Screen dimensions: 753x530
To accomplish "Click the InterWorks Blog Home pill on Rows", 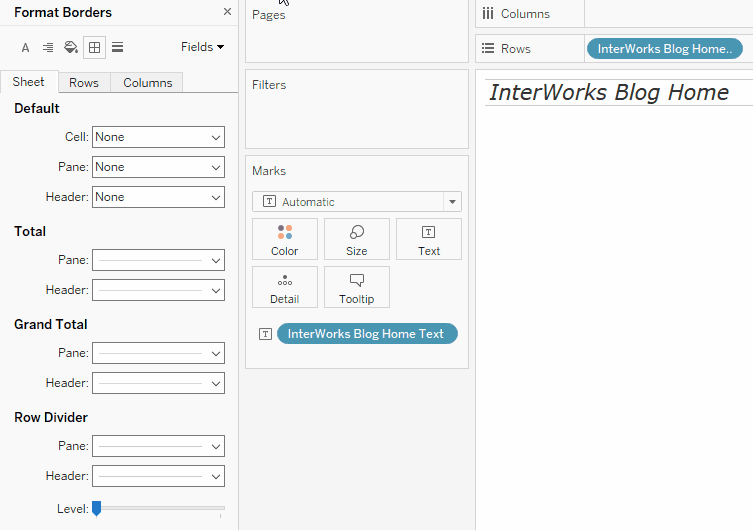I will click(x=665, y=49).
